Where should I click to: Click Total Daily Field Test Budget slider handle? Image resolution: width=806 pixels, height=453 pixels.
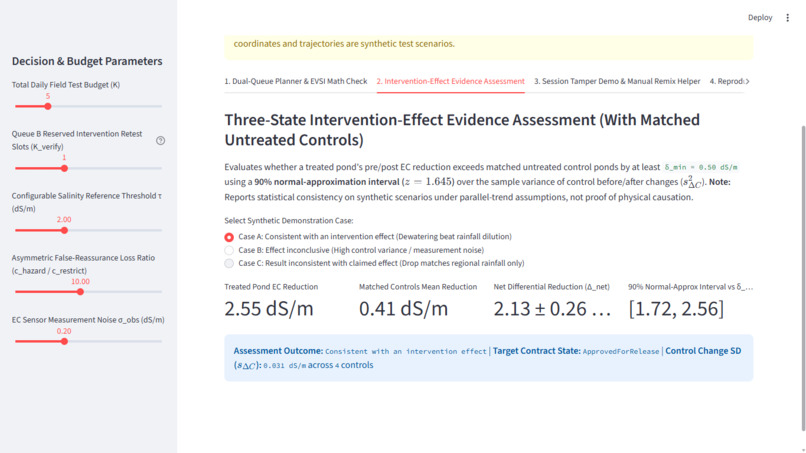(x=48, y=106)
